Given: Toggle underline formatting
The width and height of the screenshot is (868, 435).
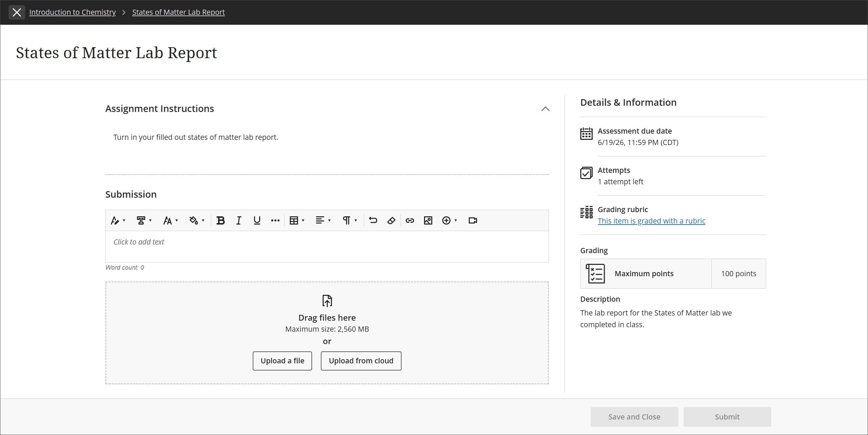Looking at the screenshot, I should point(257,220).
